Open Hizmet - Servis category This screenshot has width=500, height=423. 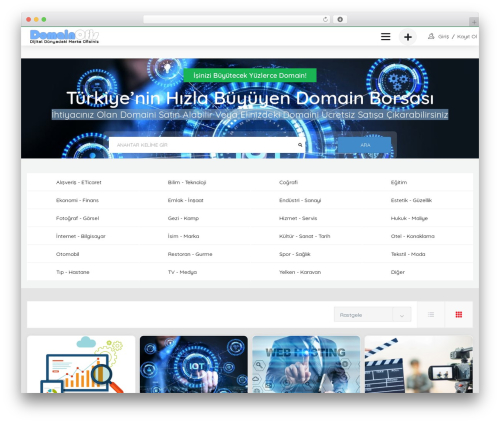tap(298, 218)
